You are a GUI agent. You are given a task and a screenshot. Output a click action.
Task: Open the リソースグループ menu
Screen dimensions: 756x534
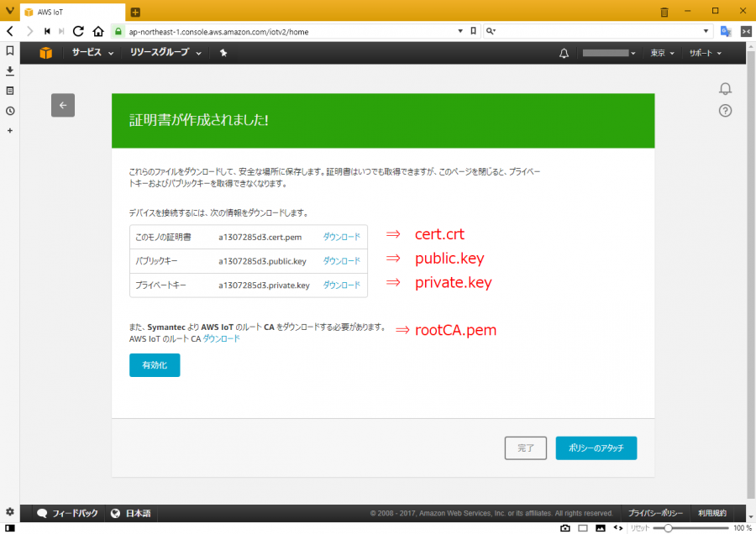pos(165,53)
